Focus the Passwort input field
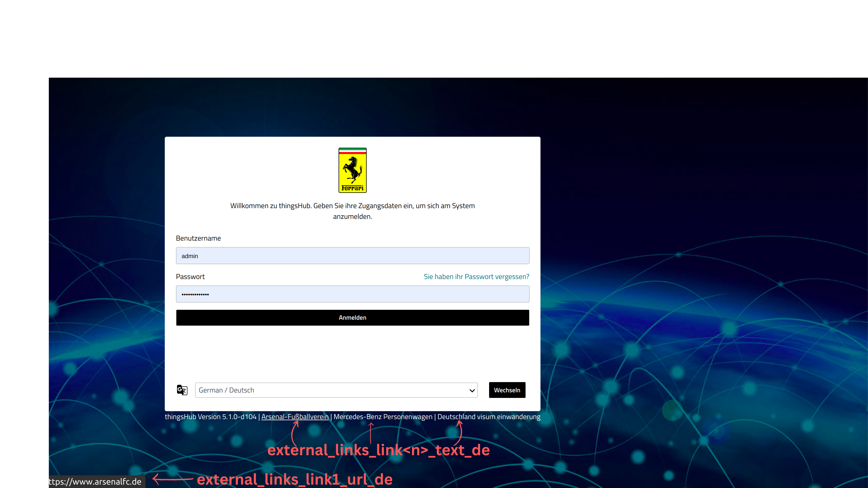 352,294
